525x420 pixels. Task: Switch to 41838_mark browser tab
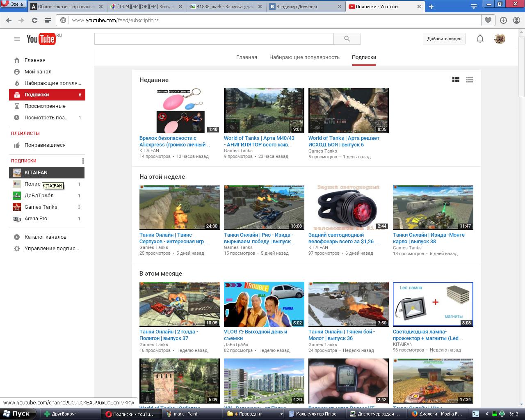(x=226, y=7)
